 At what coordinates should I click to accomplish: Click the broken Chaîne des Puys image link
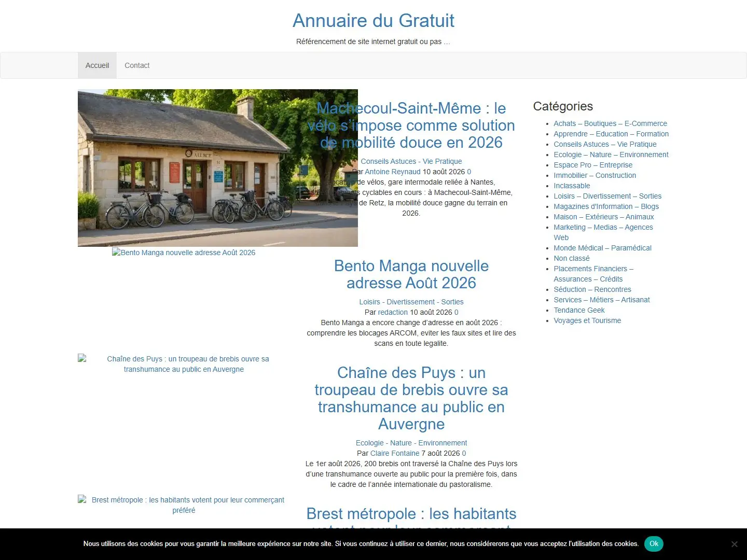pos(184,364)
